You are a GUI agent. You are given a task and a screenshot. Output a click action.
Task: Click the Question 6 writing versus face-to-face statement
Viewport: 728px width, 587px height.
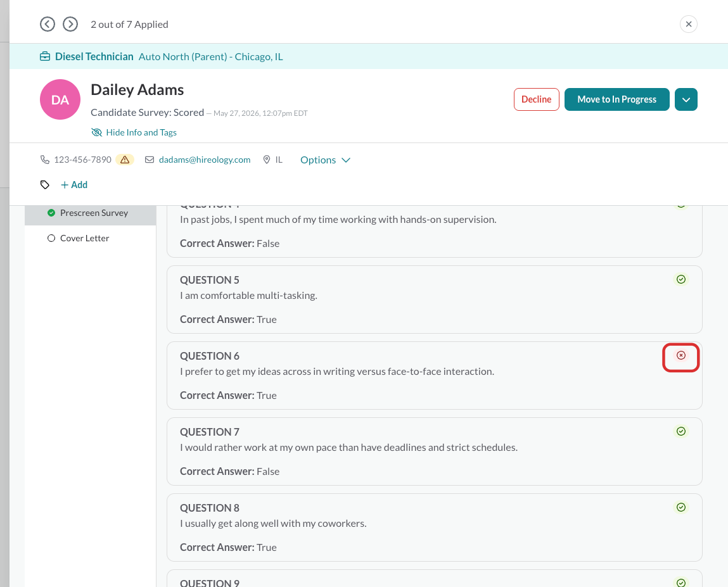pos(337,372)
